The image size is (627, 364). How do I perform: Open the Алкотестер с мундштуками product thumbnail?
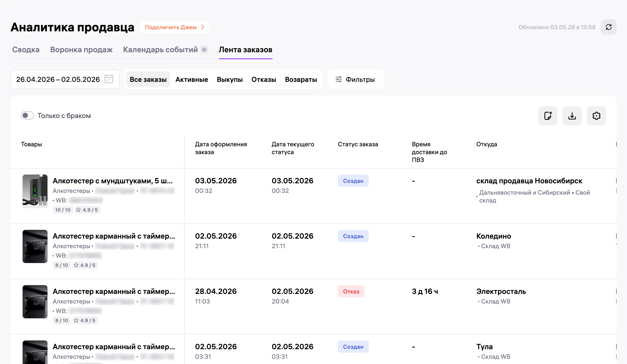[x=35, y=191]
